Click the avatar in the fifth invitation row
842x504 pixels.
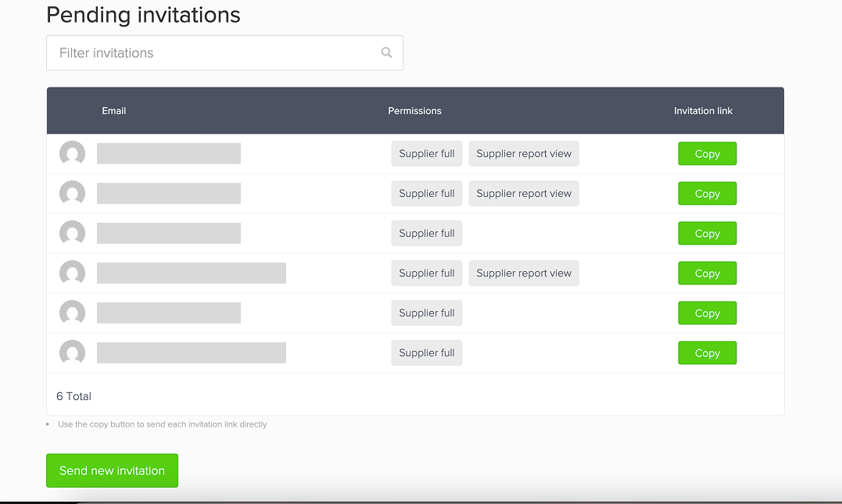72,313
